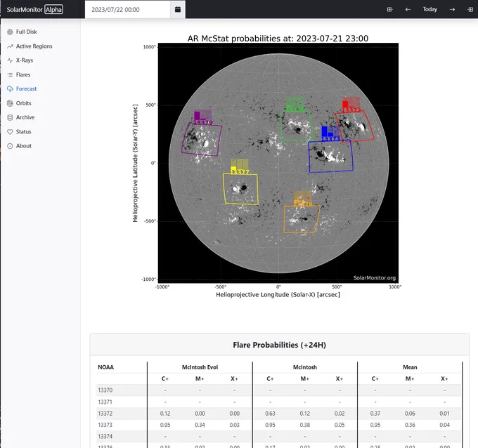Click the Flare Probabilities (+24H) heading

click(280, 345)
